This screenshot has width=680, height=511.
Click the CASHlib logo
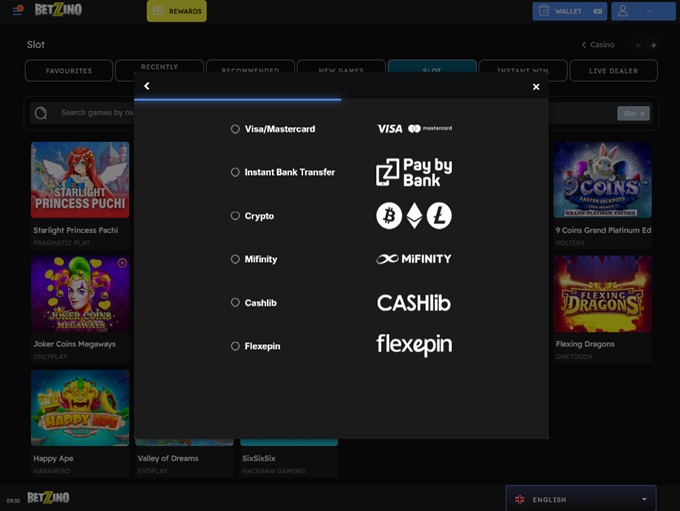tap(413, 302)
